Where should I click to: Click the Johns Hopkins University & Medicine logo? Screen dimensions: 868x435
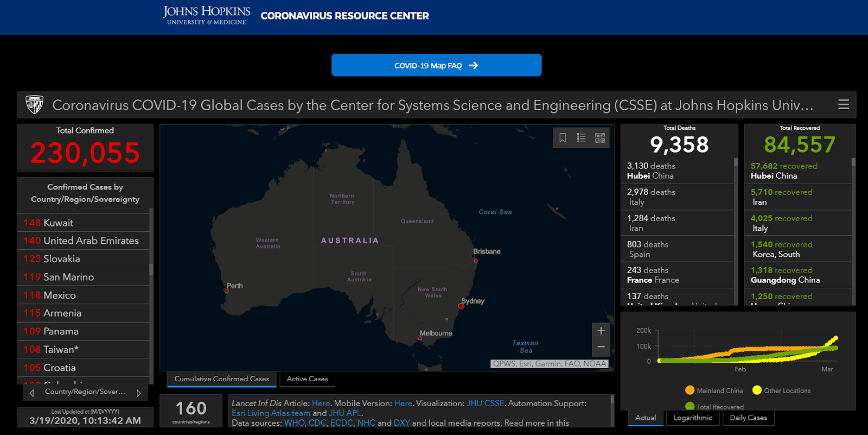pos(206,15)
